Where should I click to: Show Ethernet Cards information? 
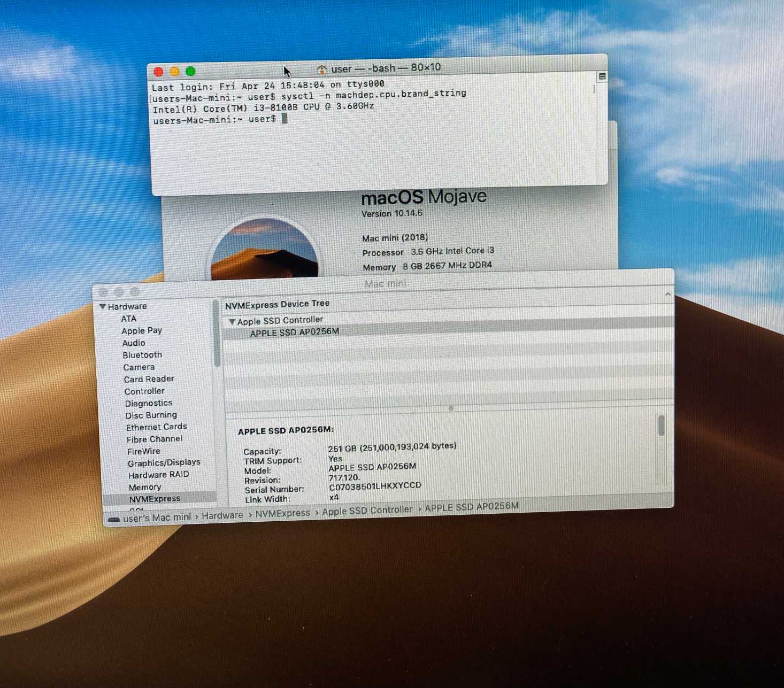pyautogui.click(x=157, y=427)
